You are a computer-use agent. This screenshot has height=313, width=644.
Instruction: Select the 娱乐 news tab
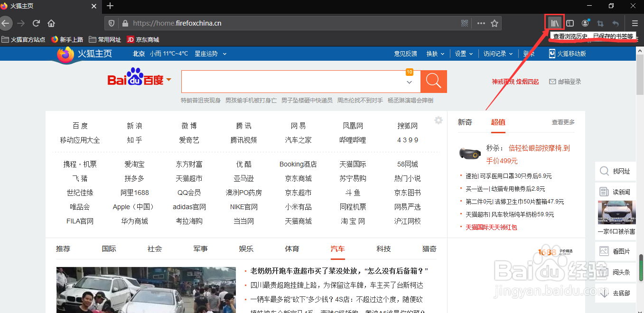pos(246,249)
